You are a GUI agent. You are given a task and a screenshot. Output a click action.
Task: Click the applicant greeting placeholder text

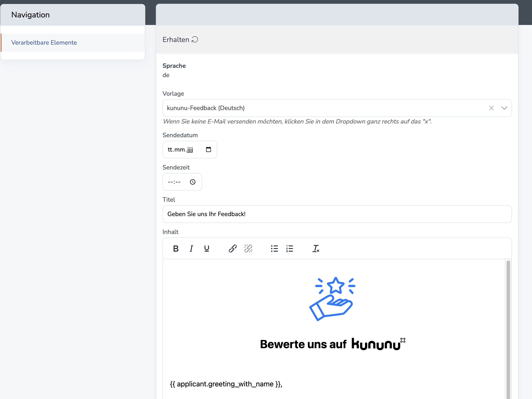pos(226,384)
